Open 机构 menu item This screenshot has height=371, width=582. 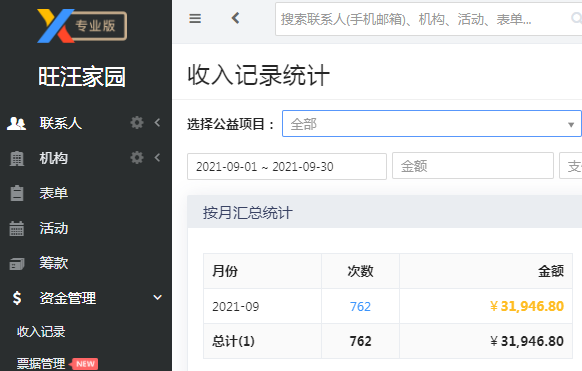pyautogui.click(x=54, y=158)
